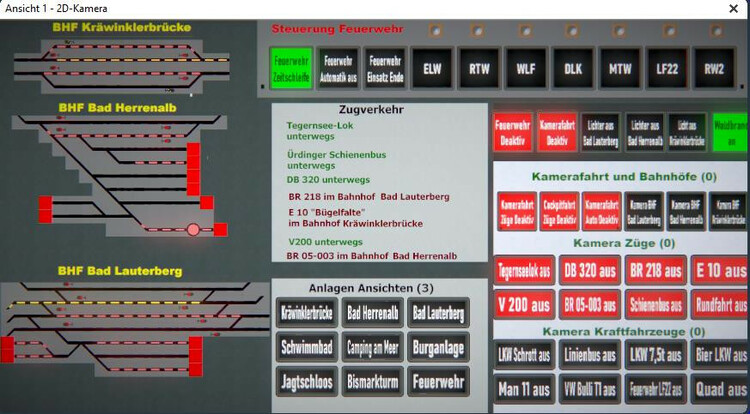Click the indicator lamp above RW2
This screenshot has width=750, height=414.
click(x=716, y=31)
